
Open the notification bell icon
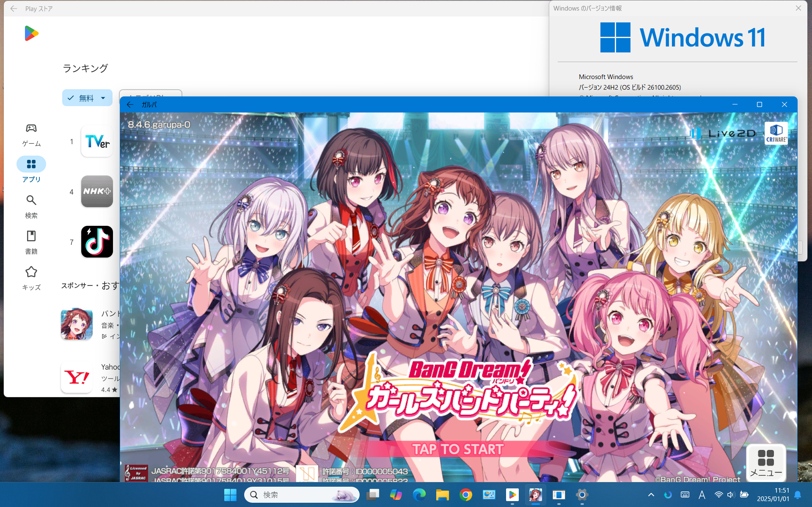tap(798, 495)
